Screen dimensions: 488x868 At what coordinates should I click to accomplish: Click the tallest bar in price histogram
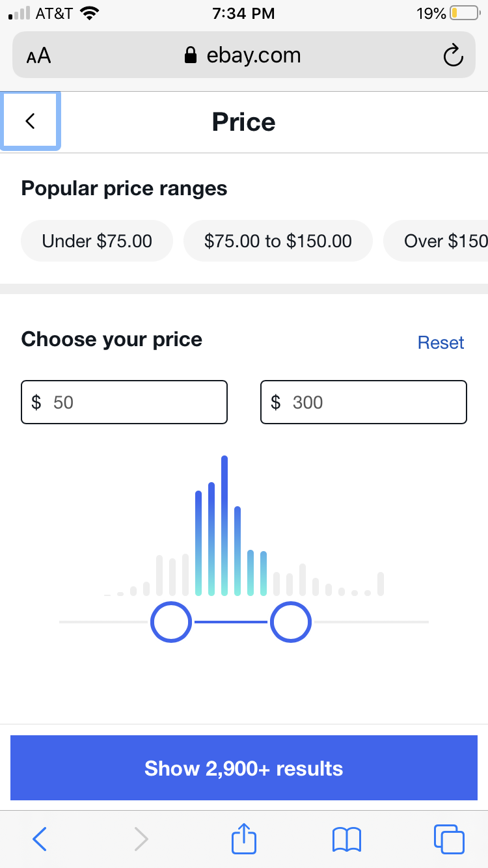pyautogui.click(x=224, y=526)
